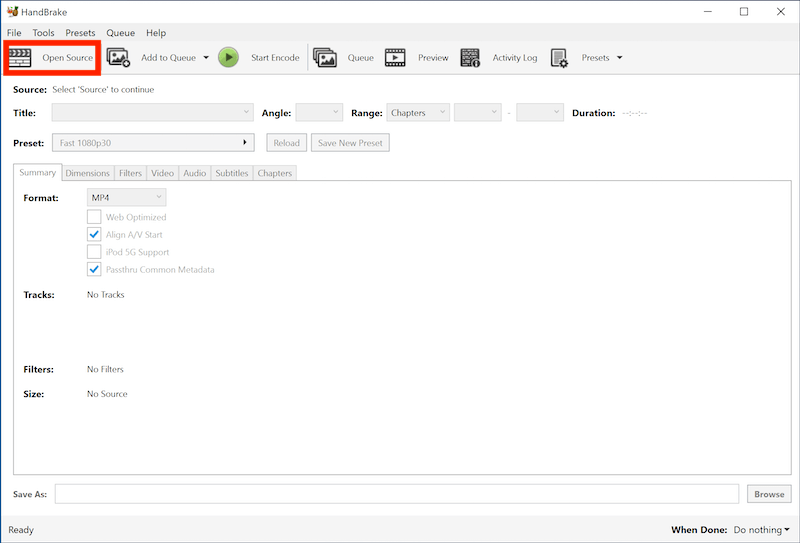This screenshot has width=800, height=543.
Task: Expand the Add to Queue dropdown arrow
Action: coord(206,58)
